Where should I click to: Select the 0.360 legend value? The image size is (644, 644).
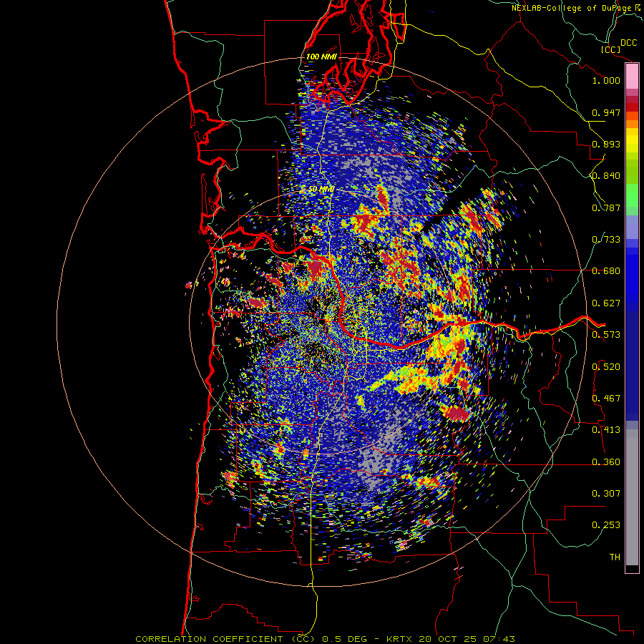(606, 462)
